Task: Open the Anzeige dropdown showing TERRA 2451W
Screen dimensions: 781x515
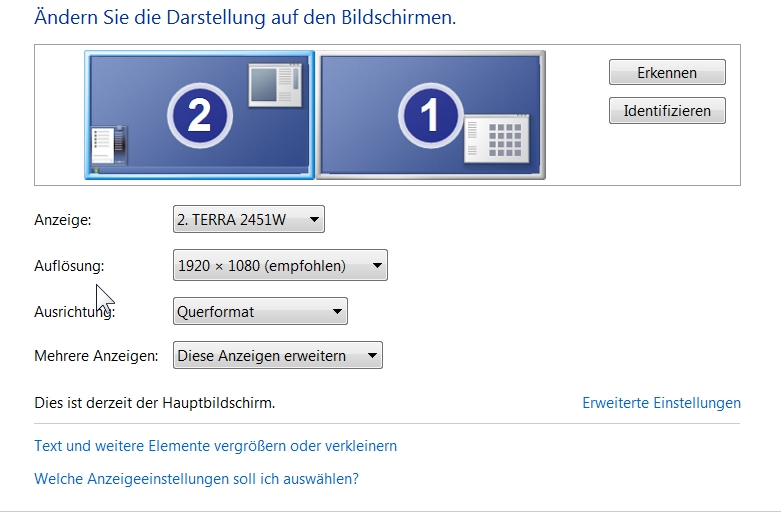Action: pos(249,219)
